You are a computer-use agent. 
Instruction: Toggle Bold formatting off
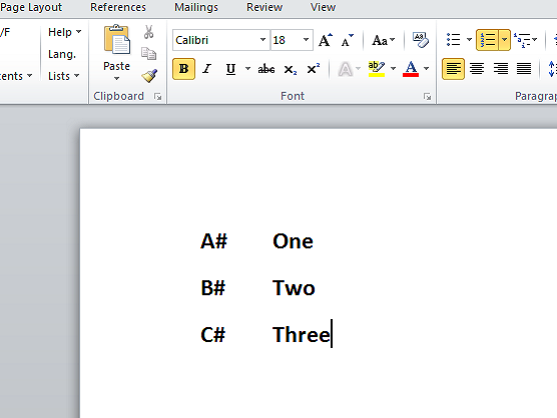click(184, 69)
